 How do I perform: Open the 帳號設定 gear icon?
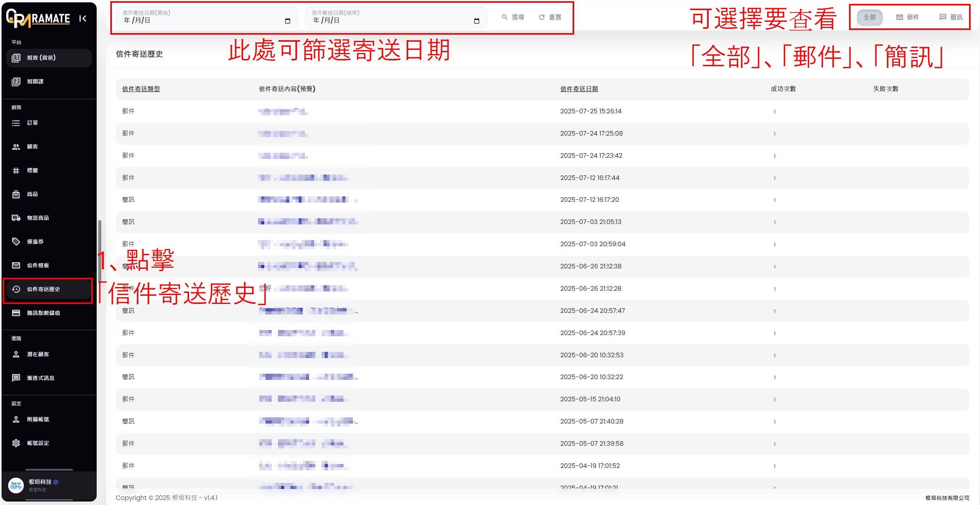coord(16,443)
